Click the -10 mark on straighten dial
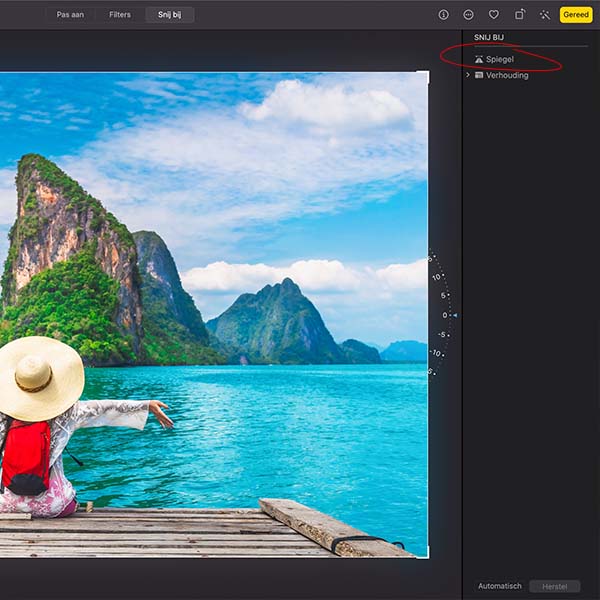 click(x=437, y=353)
